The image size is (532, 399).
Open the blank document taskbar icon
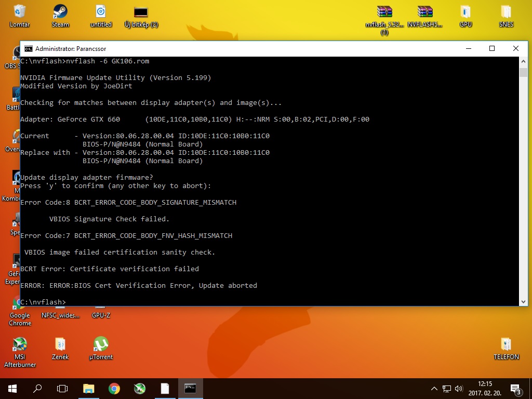coord(165,389)
